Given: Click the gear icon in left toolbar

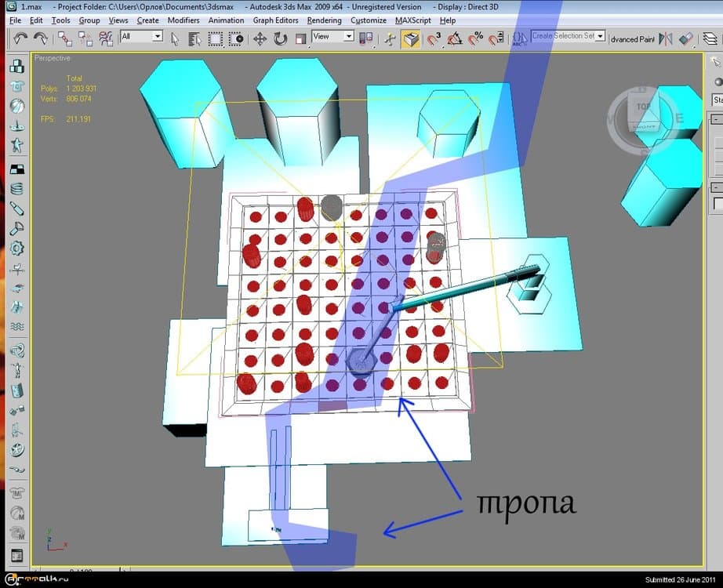Looking at the screenshot, I should tap(16, 249).
